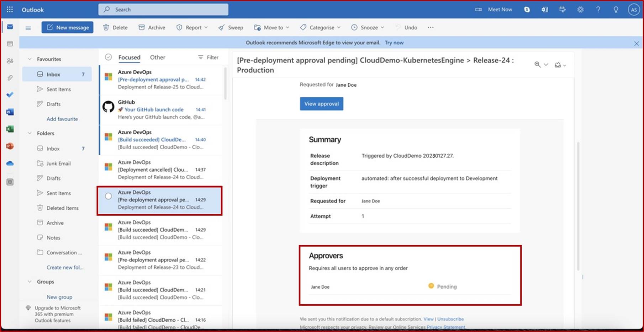
Task: Select the Microsoft To Do icon
Action: click(x=10, y=95)
